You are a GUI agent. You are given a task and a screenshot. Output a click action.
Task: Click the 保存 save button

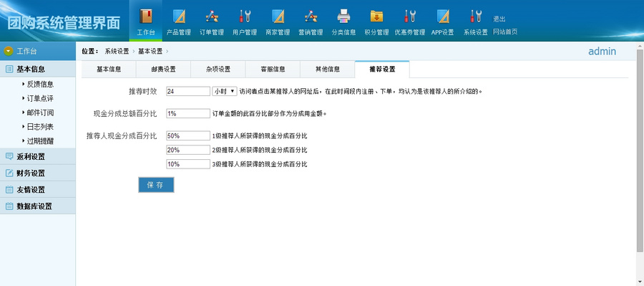pyautogui.click(x=156, y=185)
